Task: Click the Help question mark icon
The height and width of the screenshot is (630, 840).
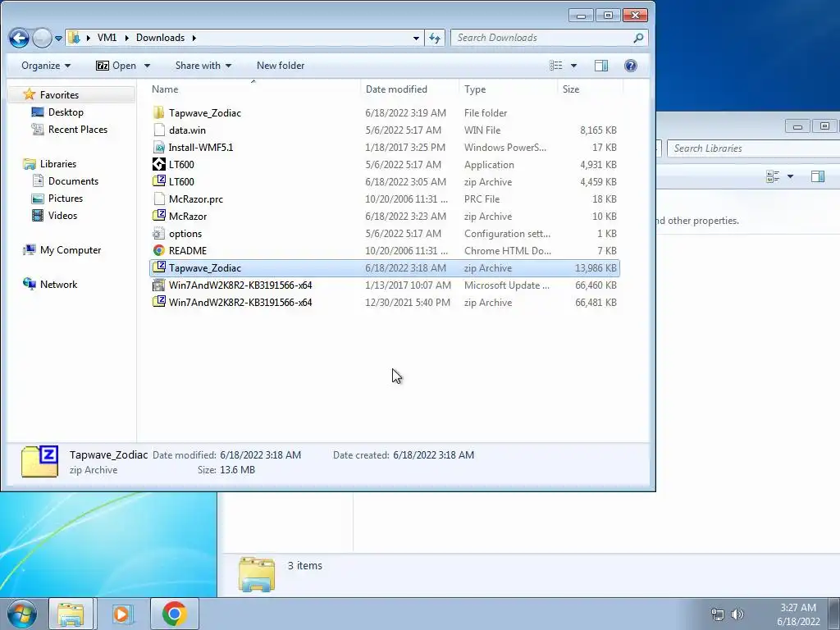Action: point(631,66)
